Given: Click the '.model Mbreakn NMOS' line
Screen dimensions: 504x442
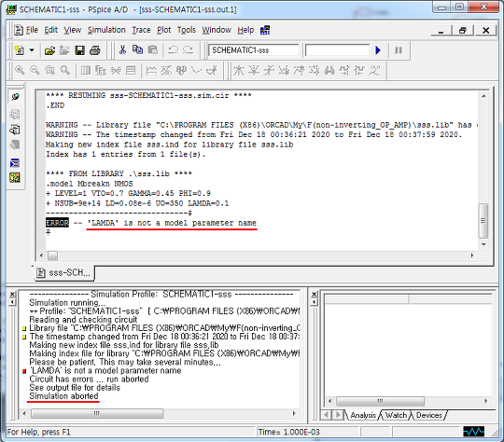Looking at the screenshot, I should coord(89,184).
